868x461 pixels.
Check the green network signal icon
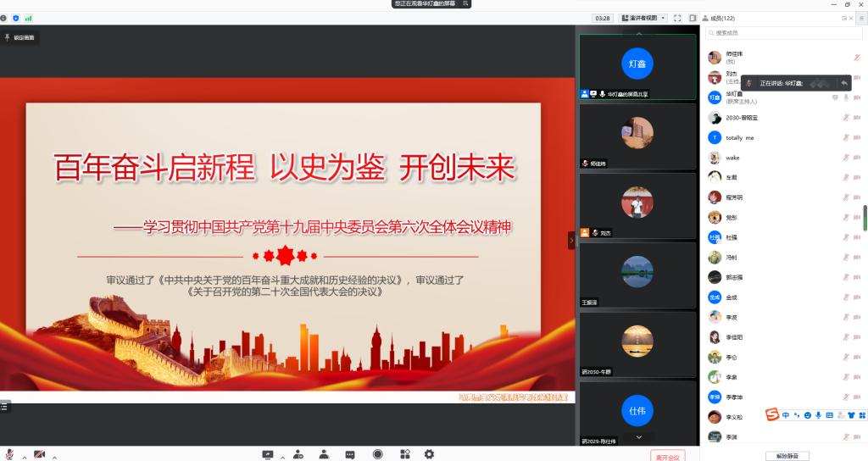(28, 18)
